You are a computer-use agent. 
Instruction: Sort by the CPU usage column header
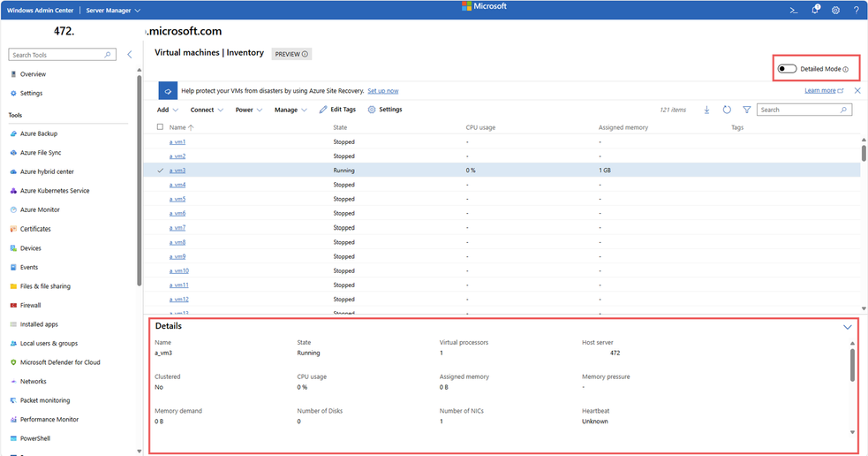480,127
